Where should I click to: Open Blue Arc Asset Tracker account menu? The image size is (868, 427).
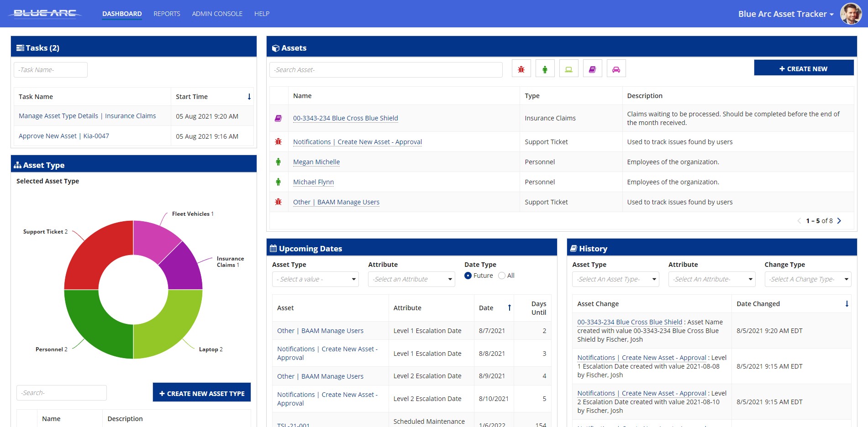coord(785,14)
